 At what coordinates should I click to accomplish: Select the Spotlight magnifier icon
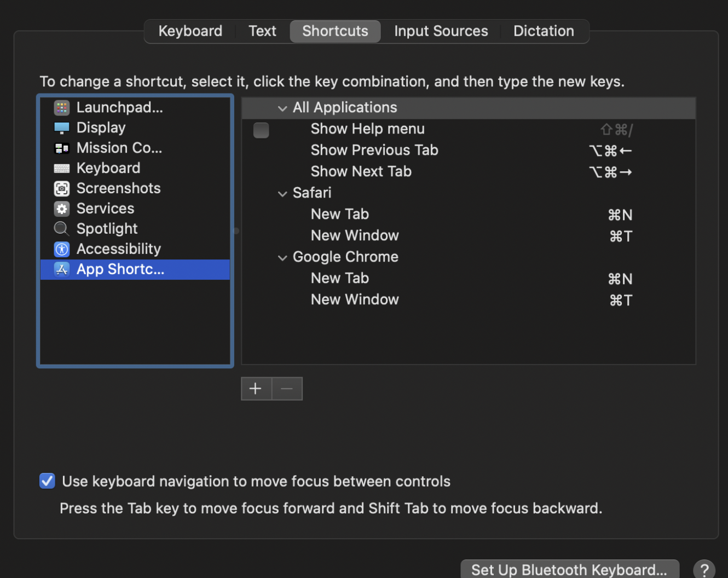(x=62, y=229)
